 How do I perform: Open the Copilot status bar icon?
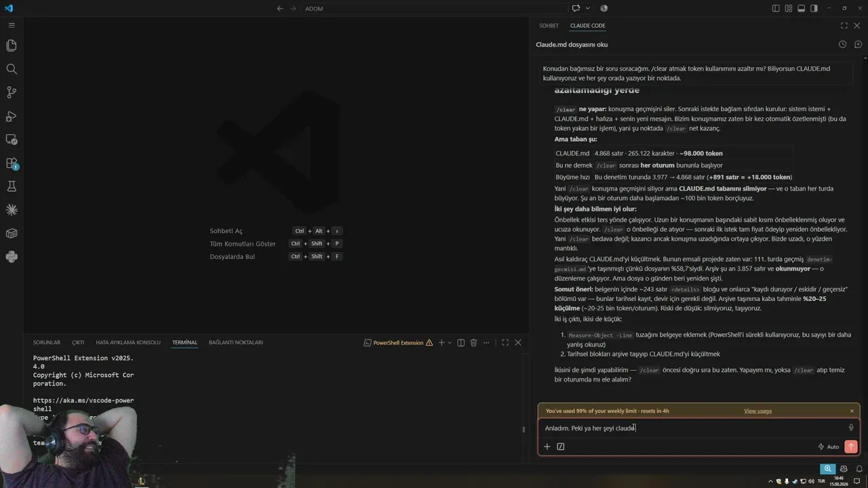pyautogui.click(x=844, y=468)
